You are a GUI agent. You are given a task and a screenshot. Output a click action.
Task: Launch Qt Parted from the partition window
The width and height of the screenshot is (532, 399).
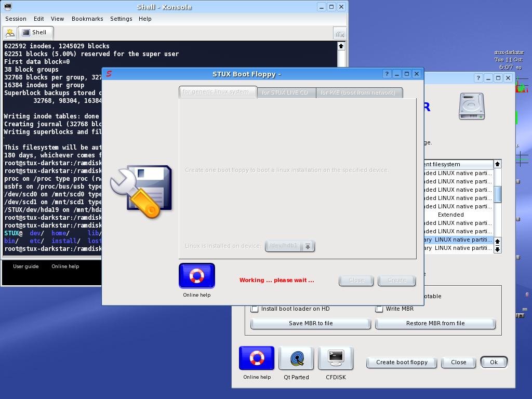[296, 358]
